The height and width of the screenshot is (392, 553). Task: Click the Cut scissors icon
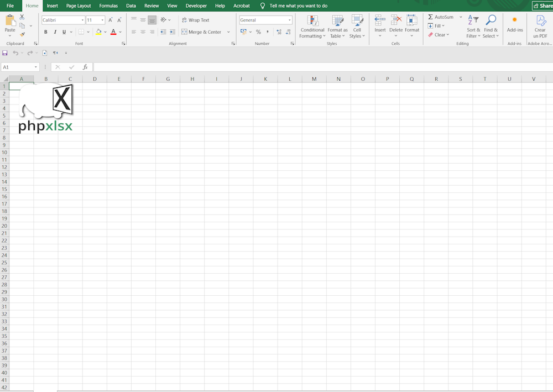(x=22, y=17)
